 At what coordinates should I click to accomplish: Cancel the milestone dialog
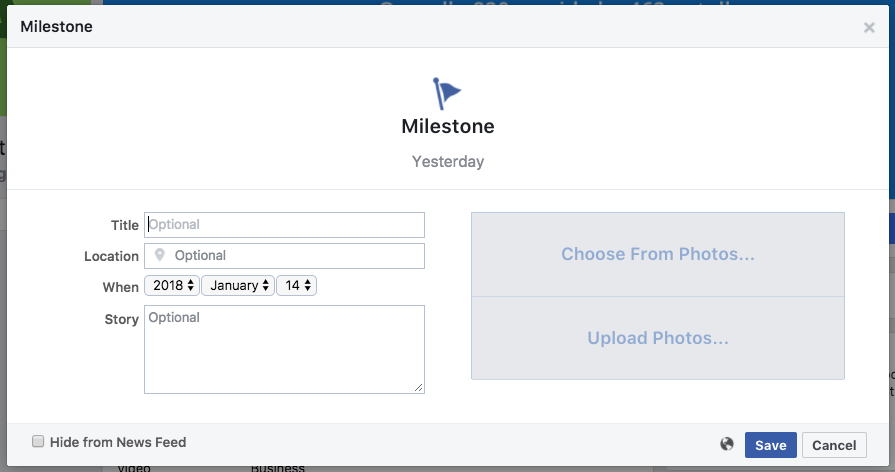point(834,445)
